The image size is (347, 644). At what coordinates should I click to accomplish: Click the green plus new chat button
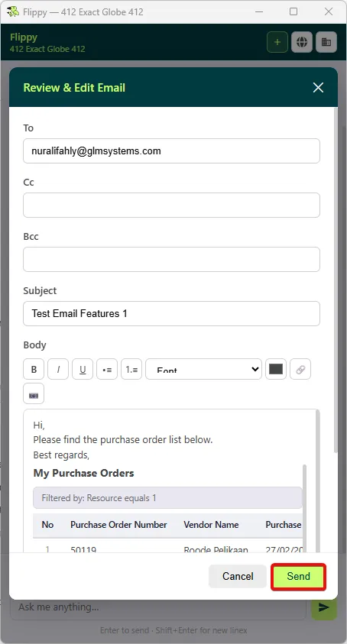[277, 42]
